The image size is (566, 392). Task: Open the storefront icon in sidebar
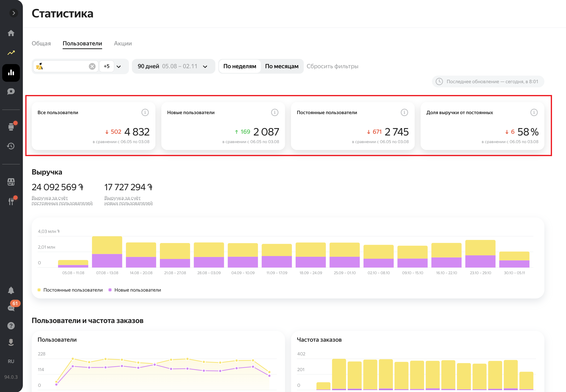point(11,182)
